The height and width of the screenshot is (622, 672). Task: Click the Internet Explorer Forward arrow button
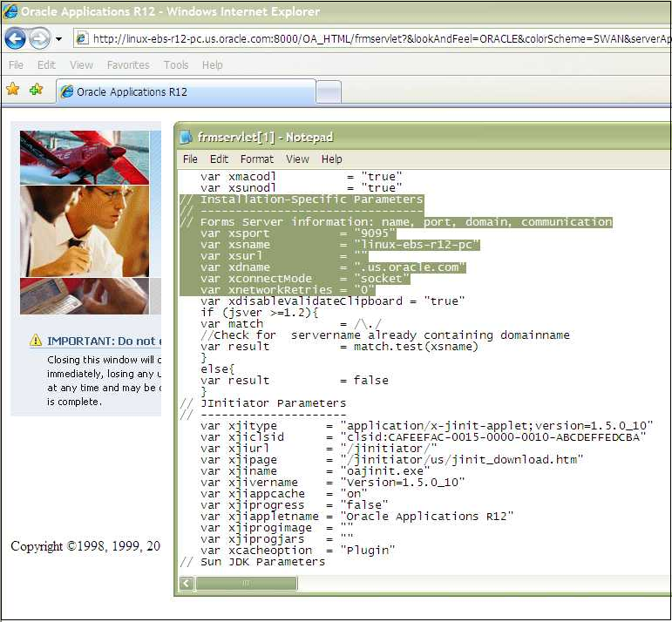click(40, 38)
